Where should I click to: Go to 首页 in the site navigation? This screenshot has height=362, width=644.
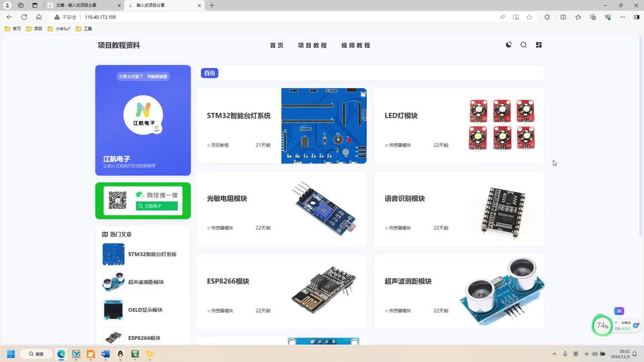click(277, 45)
